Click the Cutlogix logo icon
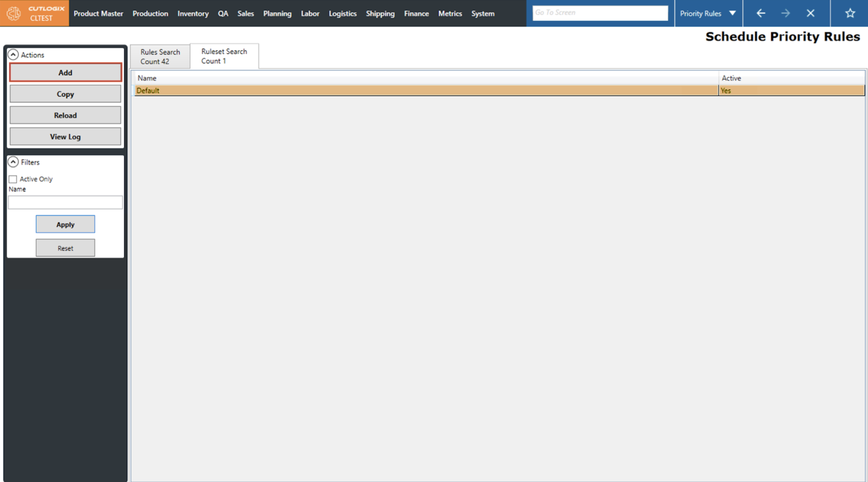Image resolution: width=868 pixels, height=482 pixels. pos(14,14)
